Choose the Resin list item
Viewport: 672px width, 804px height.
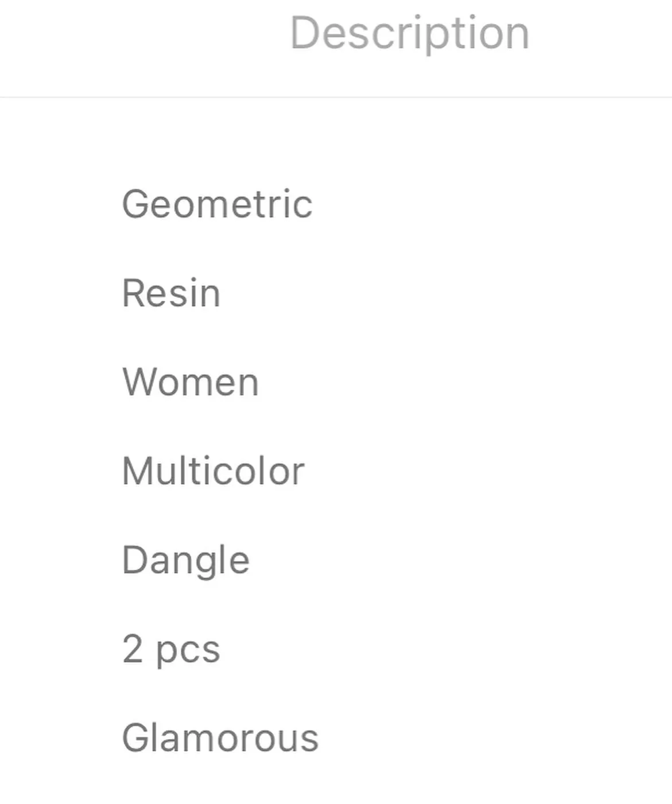click(171, 293)
